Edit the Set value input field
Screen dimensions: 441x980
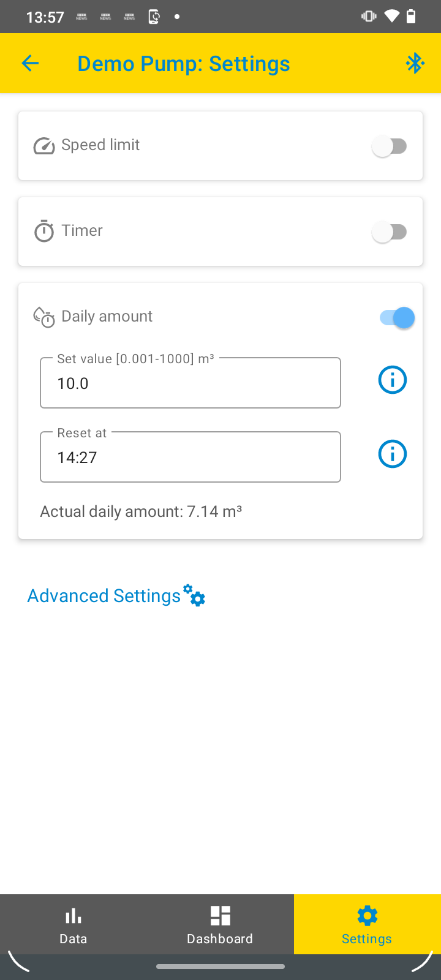(190, 383)
